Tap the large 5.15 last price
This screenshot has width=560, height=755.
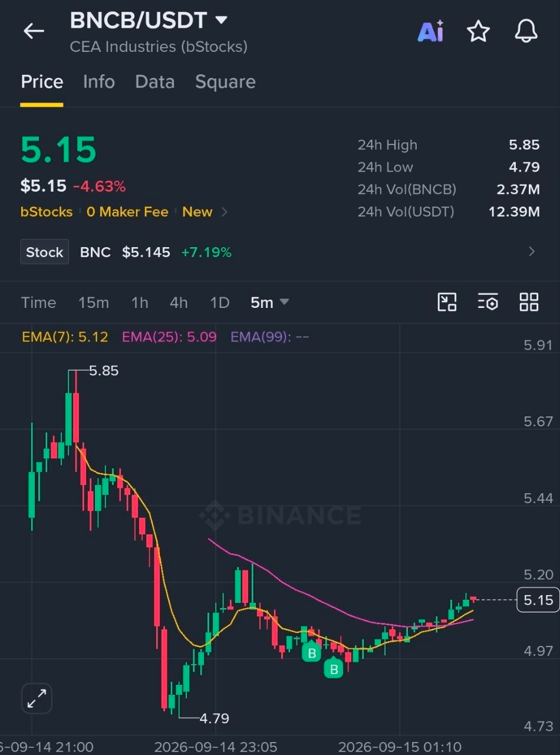click(58, 150)
